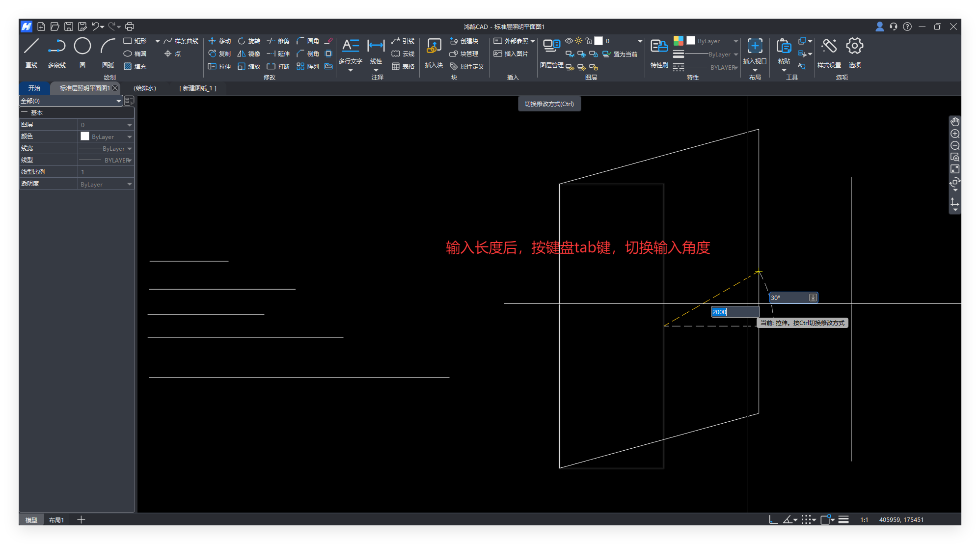Viewport: 980px width, 544px height.
Task: Toggle layer visibility eye icon in ribbon
Action: point(569,41)
